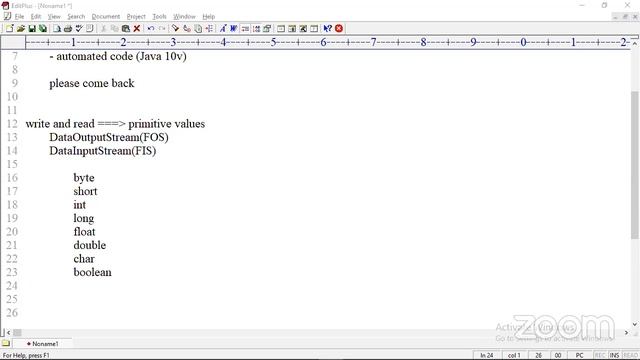Click line number 26 in the gutter

click(12, 312)
